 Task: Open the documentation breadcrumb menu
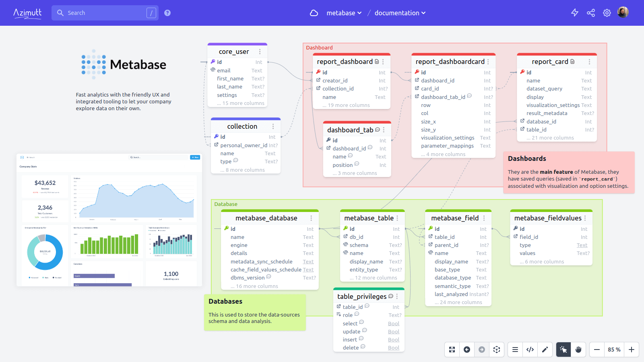[x=400, y=12]
